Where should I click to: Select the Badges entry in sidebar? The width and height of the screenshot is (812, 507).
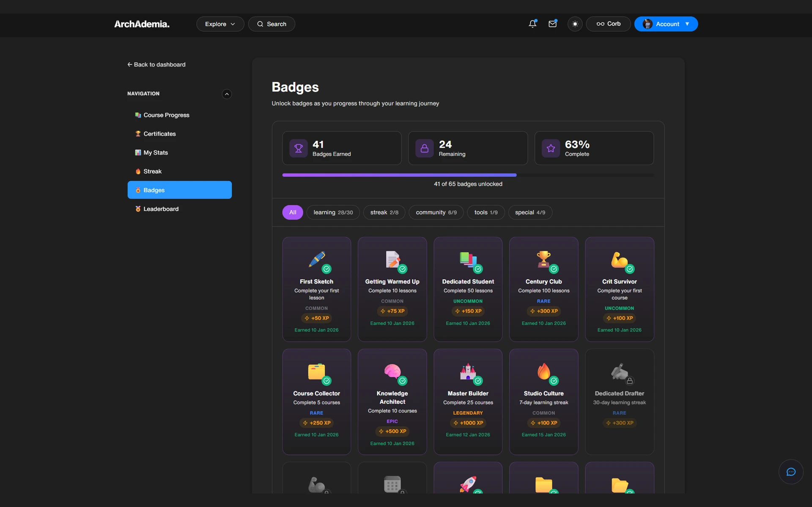pyautogui.click(x=179, y=190)
